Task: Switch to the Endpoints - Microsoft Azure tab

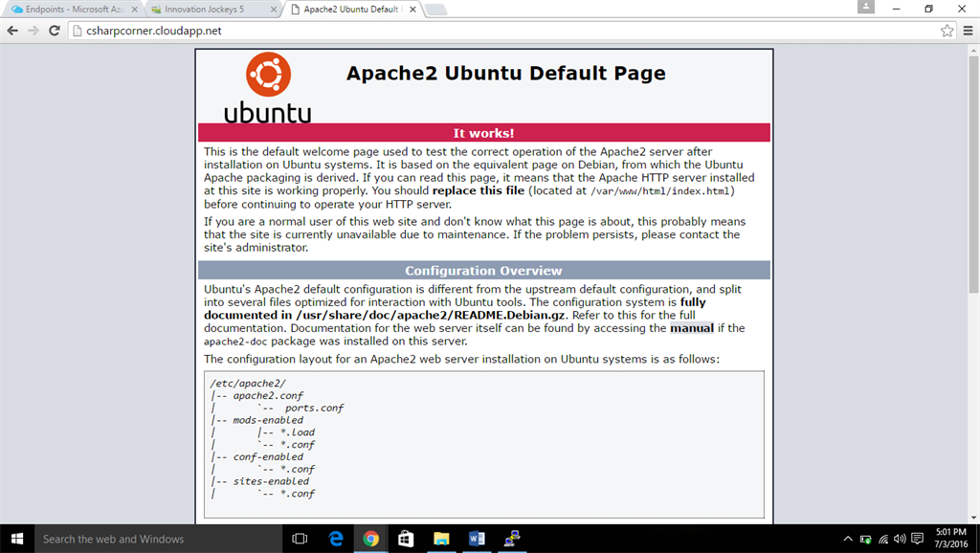Action: (74, 10)
